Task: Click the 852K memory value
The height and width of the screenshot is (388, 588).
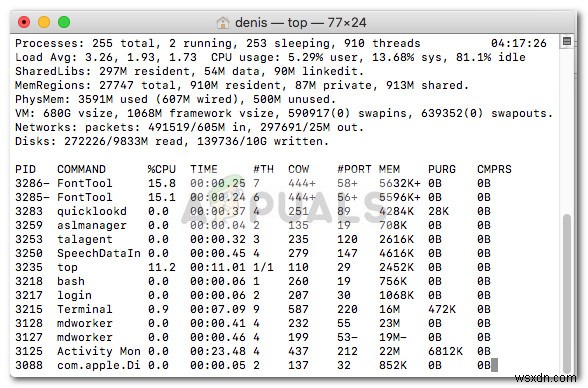Action: click(x=393, y=365)
